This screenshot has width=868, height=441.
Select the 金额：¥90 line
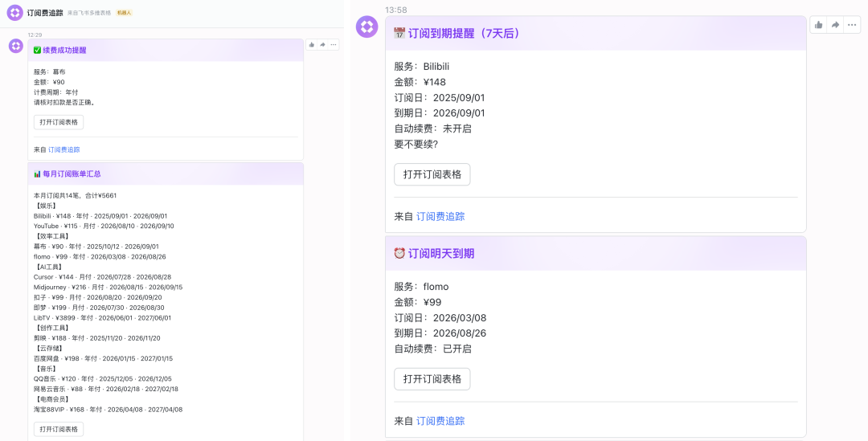(x=49, y=82)
